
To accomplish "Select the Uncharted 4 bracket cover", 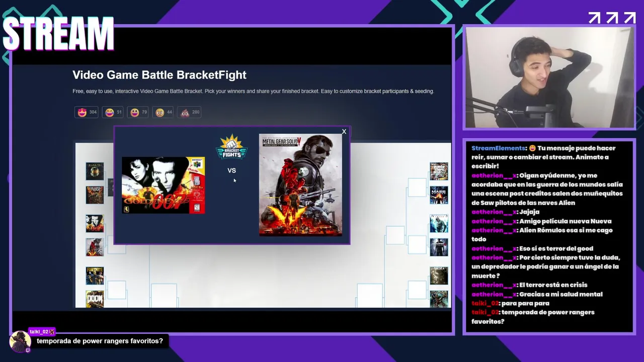I will 439,247.
